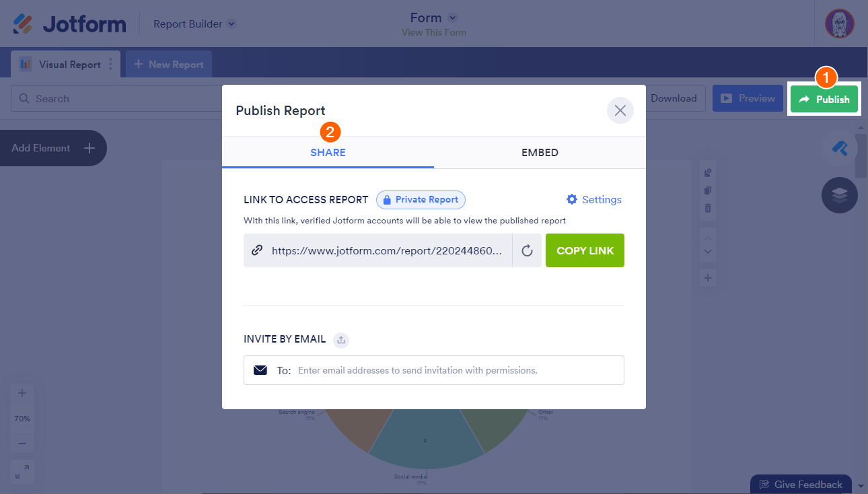The width and height of the screenshot is (868, 494).
Task: Click the regenerate link refresh icon
Action: pyautogui.click(x=528, y=250)
